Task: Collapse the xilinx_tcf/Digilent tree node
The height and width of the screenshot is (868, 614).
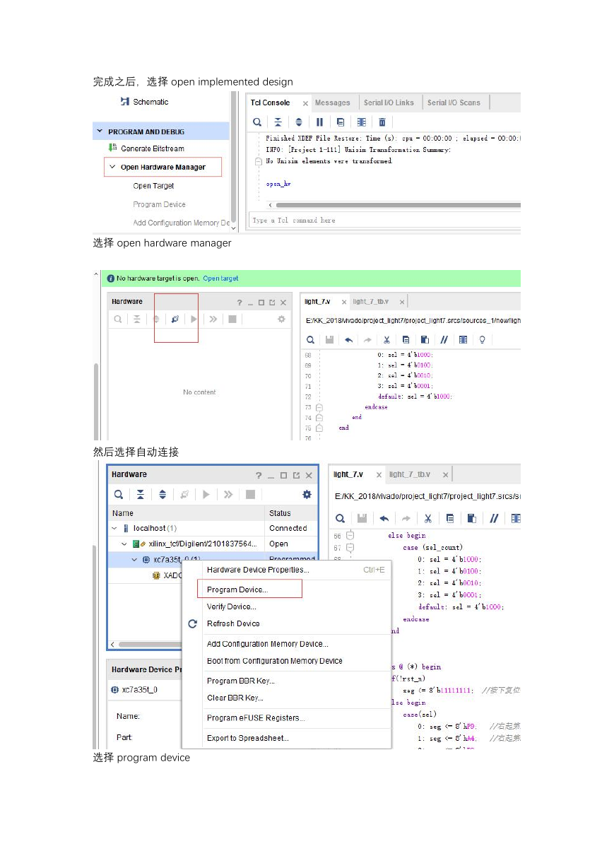Action: 124,544
